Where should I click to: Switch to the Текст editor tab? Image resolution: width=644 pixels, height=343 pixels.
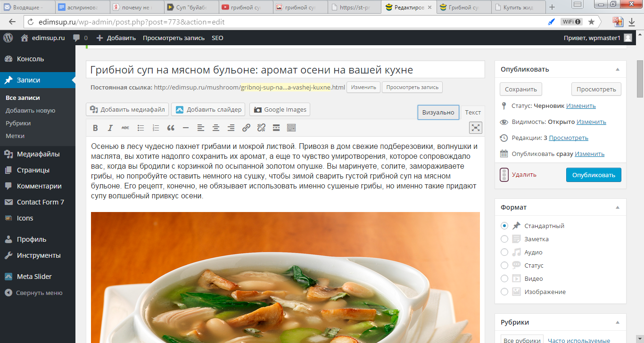pyautogui.click(x=473, y=112)
